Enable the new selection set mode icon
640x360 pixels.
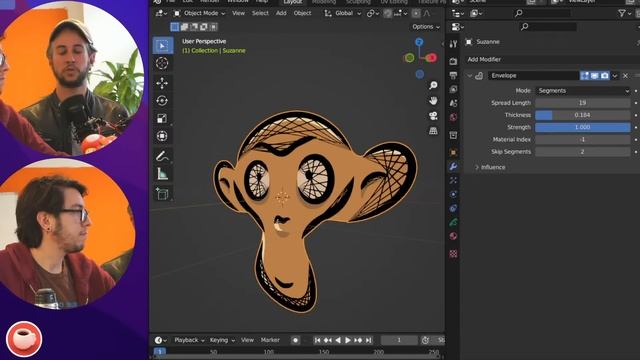point(175,27)
